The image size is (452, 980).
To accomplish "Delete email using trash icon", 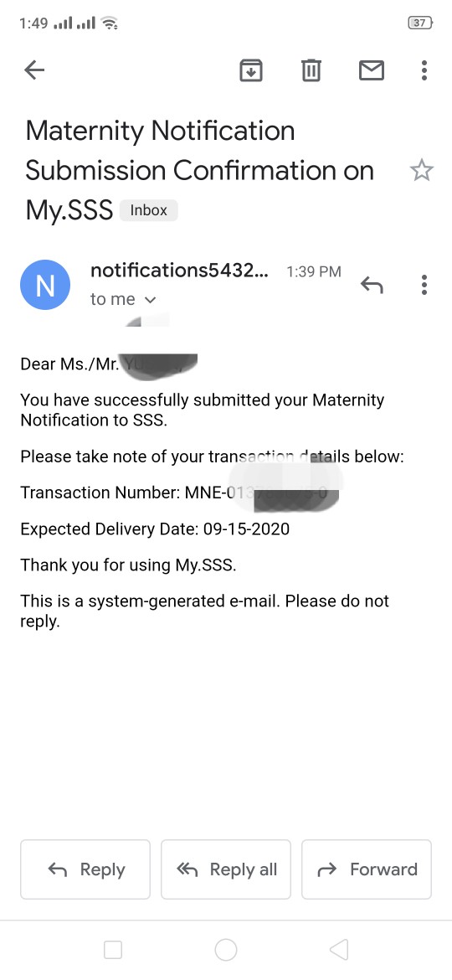I will click(311, 70).
